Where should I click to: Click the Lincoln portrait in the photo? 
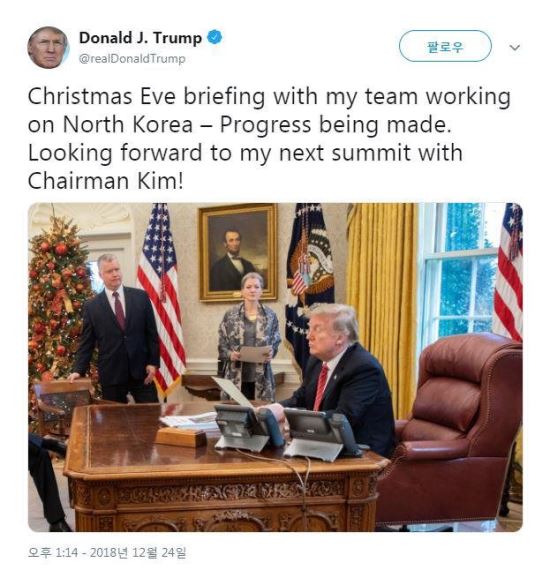click(x=238, y=252)
